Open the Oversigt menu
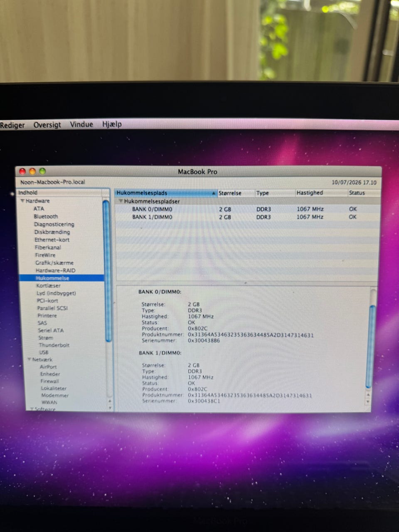Screen dimensions: 399x532 pyautogui.click(x=47, y=125)
